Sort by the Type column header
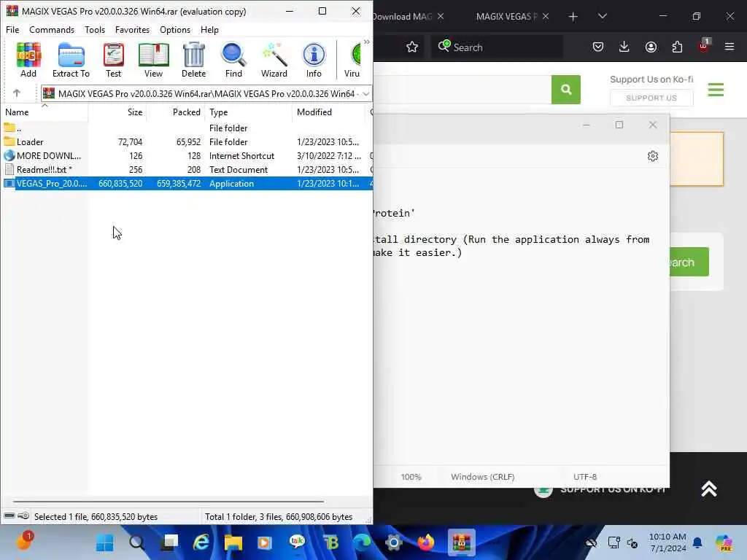Image resolution: width=747 pixels, height=560 pixels. 249,112
